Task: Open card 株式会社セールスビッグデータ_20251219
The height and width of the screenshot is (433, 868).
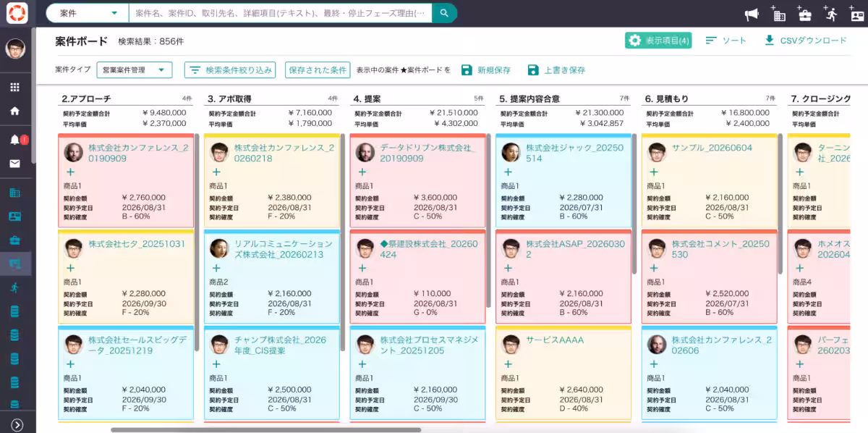Action: coord(126,373)
